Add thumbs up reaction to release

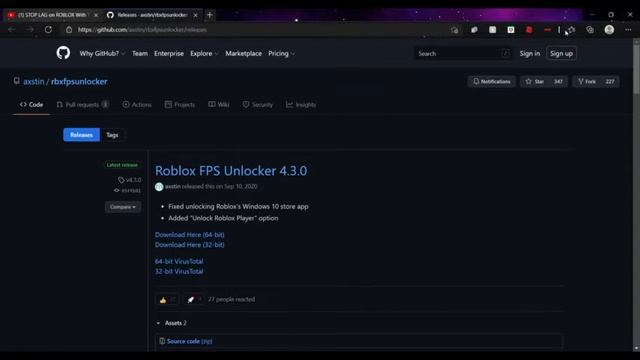point(167,300)
